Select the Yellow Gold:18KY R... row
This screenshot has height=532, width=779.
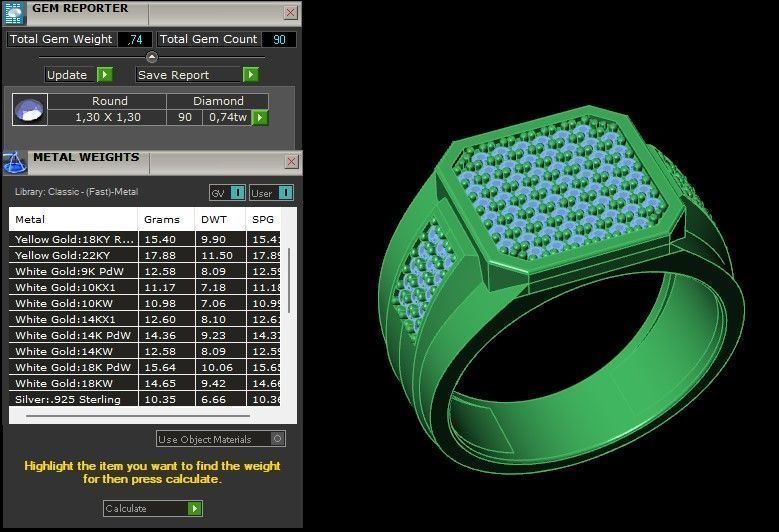pos(145,239)
